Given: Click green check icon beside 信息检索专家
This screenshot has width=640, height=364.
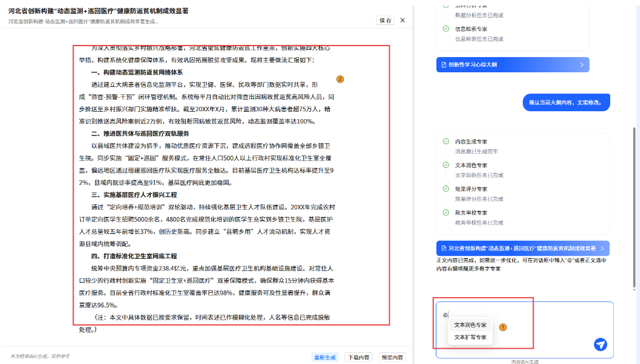Looking at the screenshot, I should tap(446, 29).
